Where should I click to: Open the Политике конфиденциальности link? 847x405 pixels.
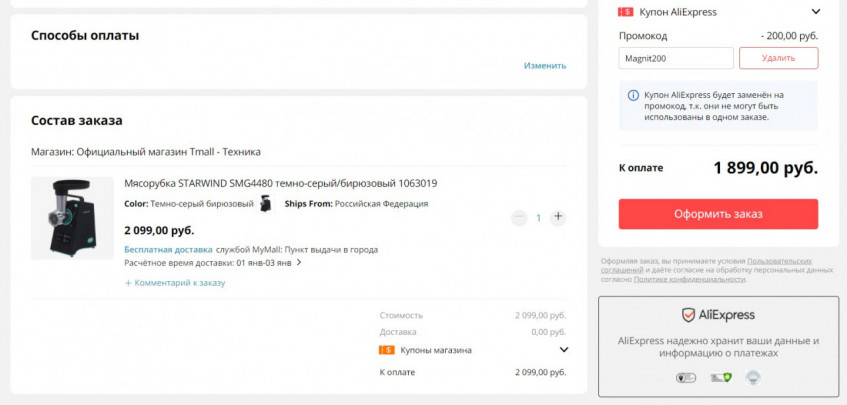coord(689,279)
